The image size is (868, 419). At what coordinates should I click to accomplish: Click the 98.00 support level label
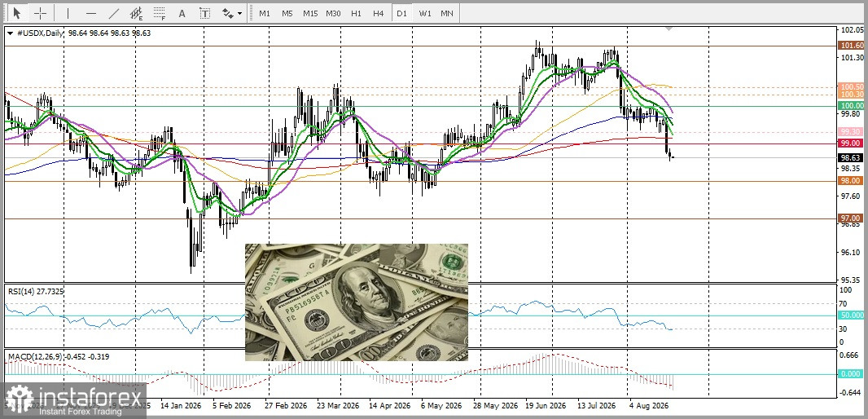click(852, 181)
